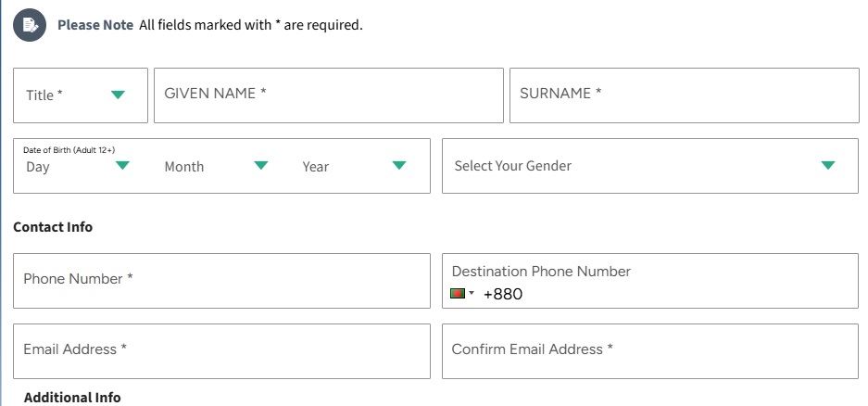Click the Select Your Gender text

click(512, 166)
